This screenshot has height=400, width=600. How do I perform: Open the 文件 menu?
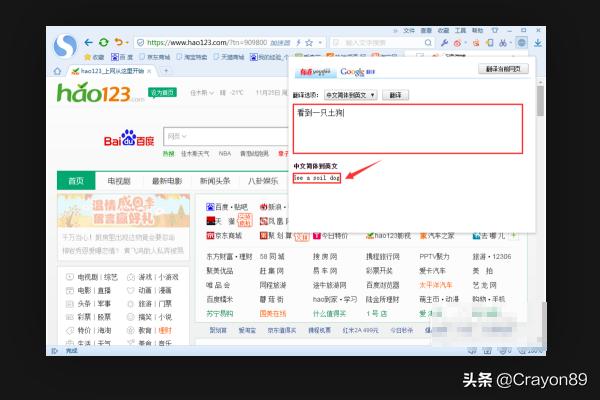pos(409,31)
